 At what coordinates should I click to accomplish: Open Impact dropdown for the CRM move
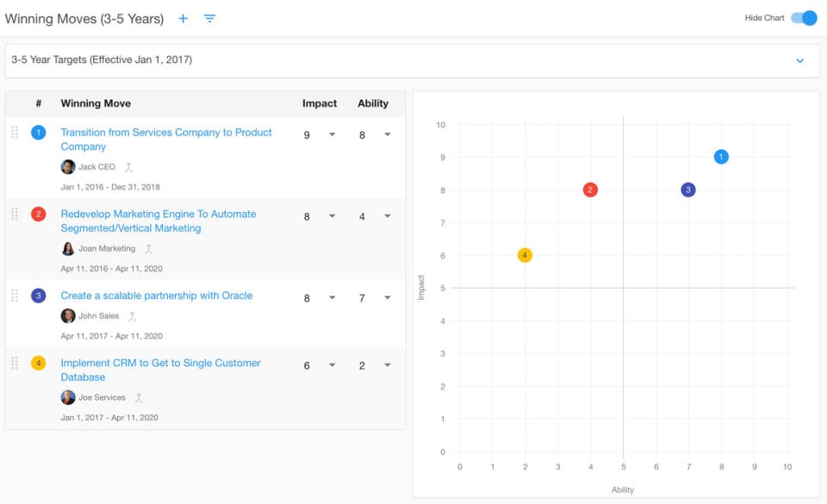point(332,365)
